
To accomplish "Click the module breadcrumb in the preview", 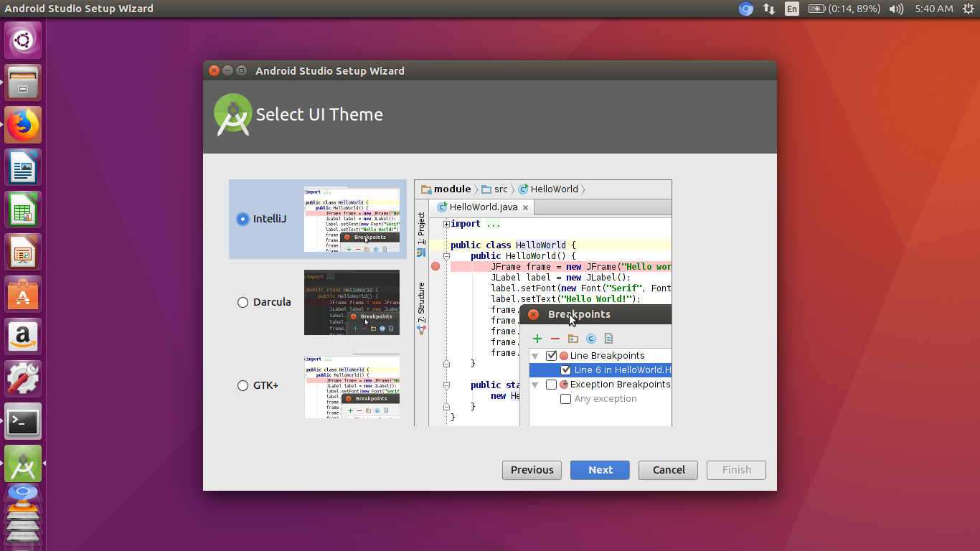I will pos(446,189).
